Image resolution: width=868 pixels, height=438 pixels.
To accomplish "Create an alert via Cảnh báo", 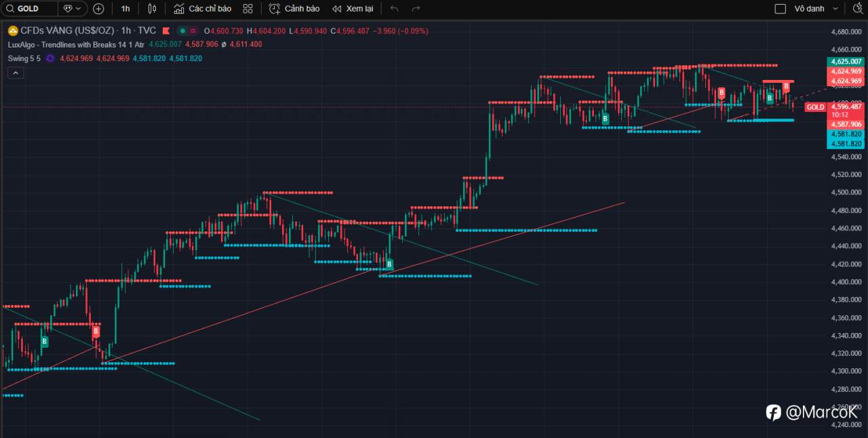I will [x=294, y=9].
